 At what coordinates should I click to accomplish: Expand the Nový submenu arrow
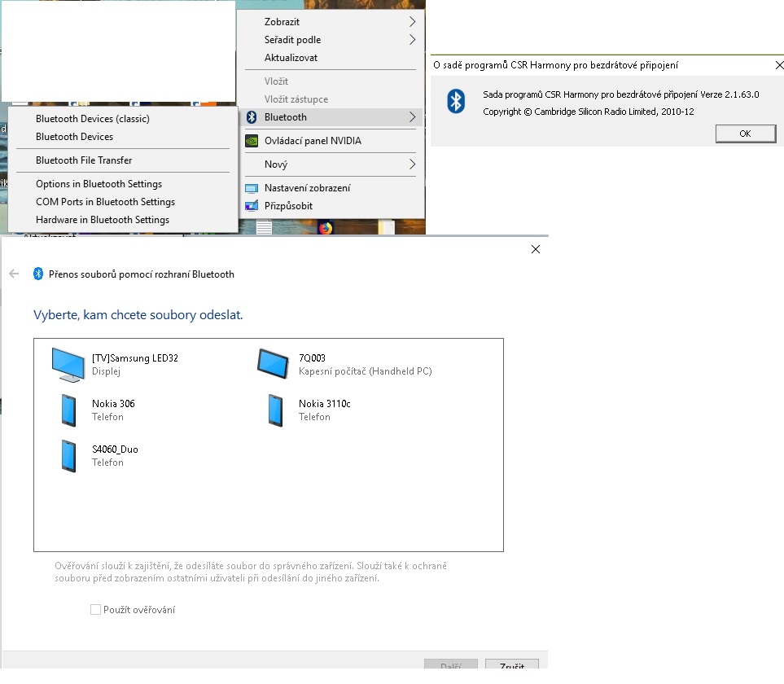pyautogui.click(x=412, y=164)
